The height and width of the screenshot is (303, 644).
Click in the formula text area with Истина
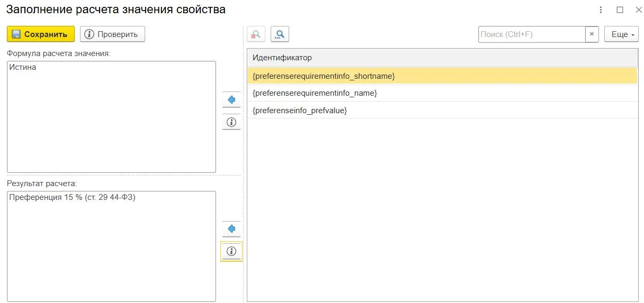[x=111, y=117]
